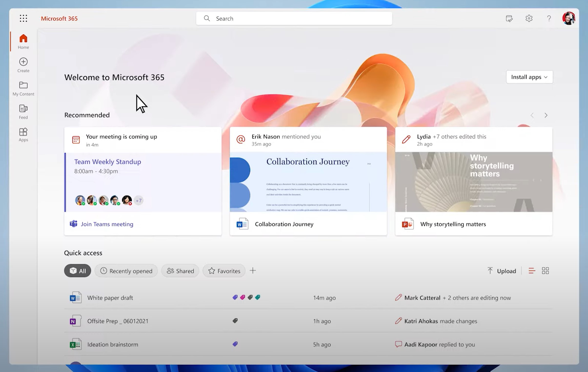Click the calendar icon on meeting card
The width and height of the screenshot is (588, 372).
coord(76,140)
